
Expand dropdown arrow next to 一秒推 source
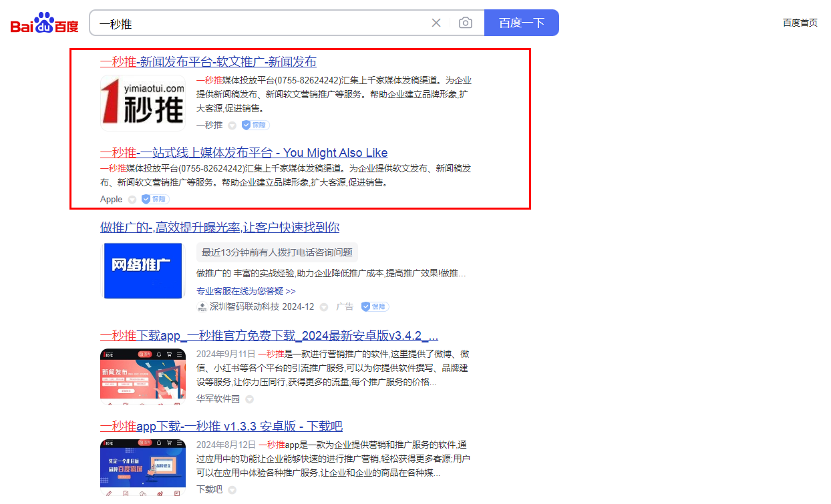pyautogui.click(x=232, y=125)
